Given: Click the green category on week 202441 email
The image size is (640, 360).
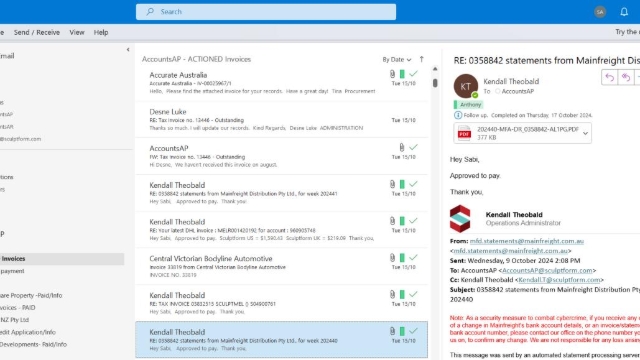Looking at the screenshot, I should point(402,184).
